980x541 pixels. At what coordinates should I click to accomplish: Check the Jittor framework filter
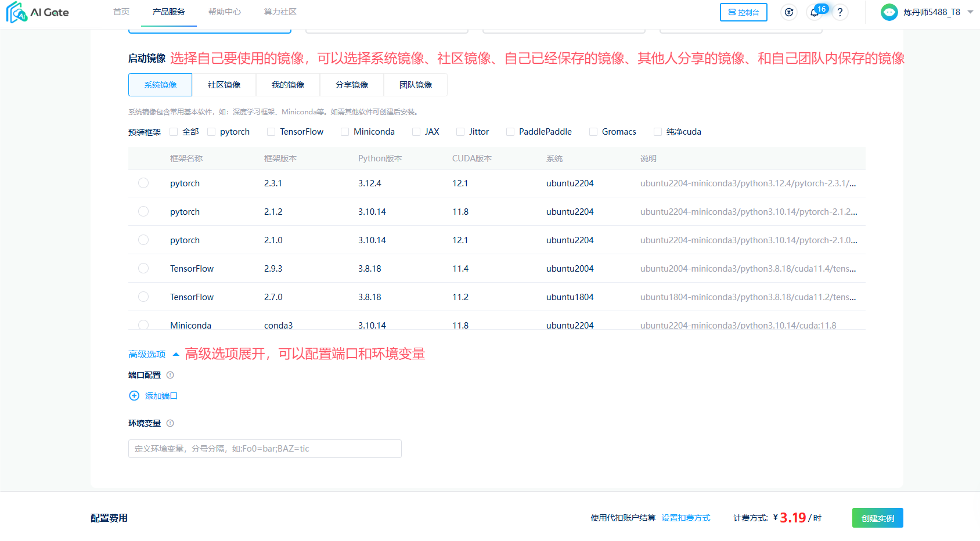pos(460,132)
